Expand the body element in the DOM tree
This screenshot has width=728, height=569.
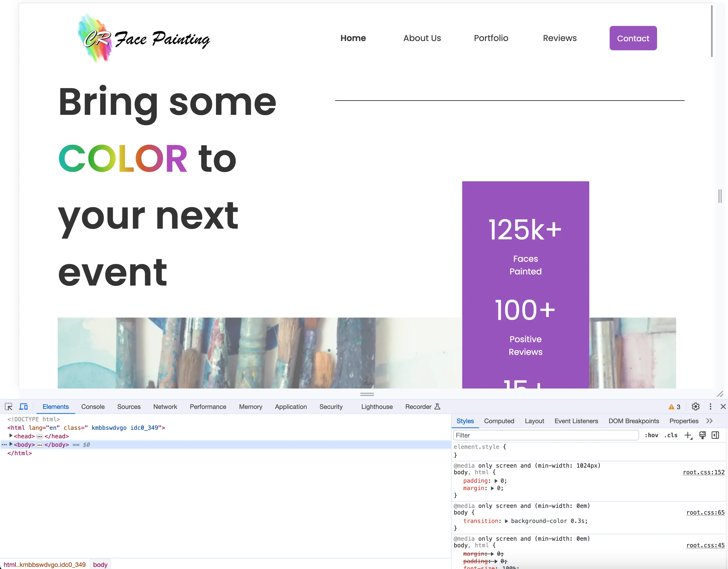pos(10,444)
